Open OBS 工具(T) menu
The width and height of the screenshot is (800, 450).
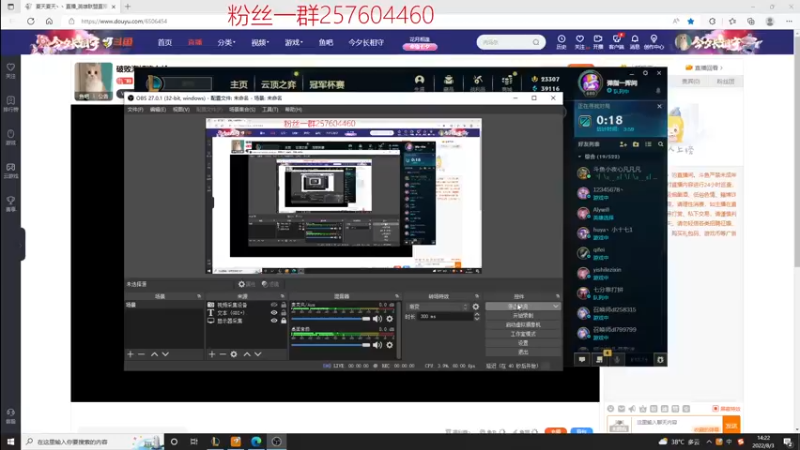[270, 110]
